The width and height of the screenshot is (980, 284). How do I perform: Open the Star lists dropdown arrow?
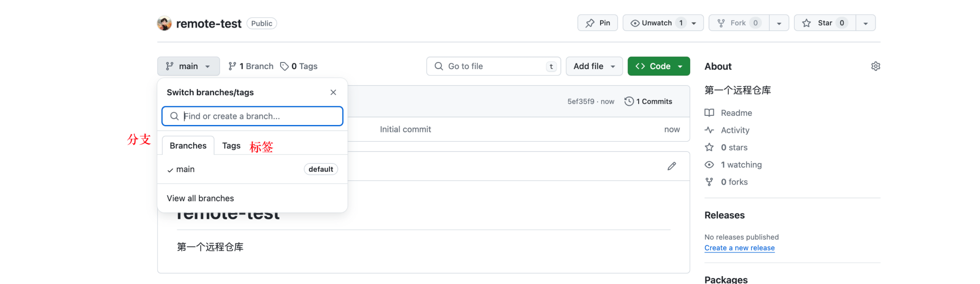tap(865, 23)
